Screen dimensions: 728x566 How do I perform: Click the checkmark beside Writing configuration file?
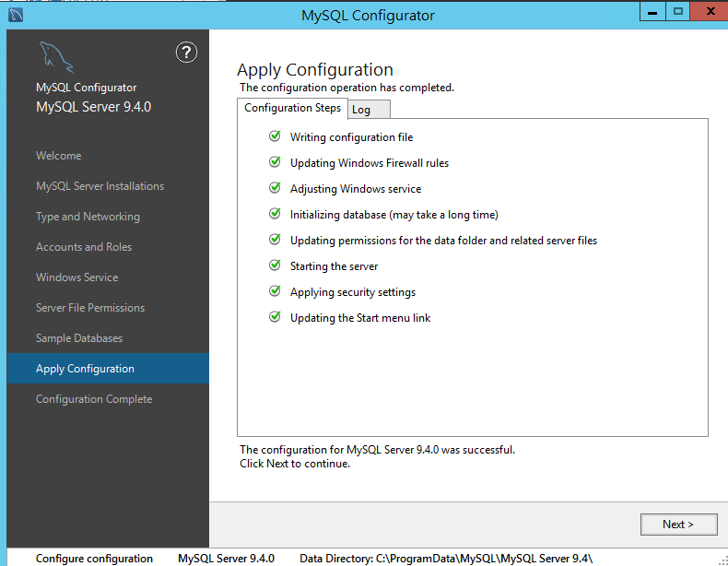275,136
